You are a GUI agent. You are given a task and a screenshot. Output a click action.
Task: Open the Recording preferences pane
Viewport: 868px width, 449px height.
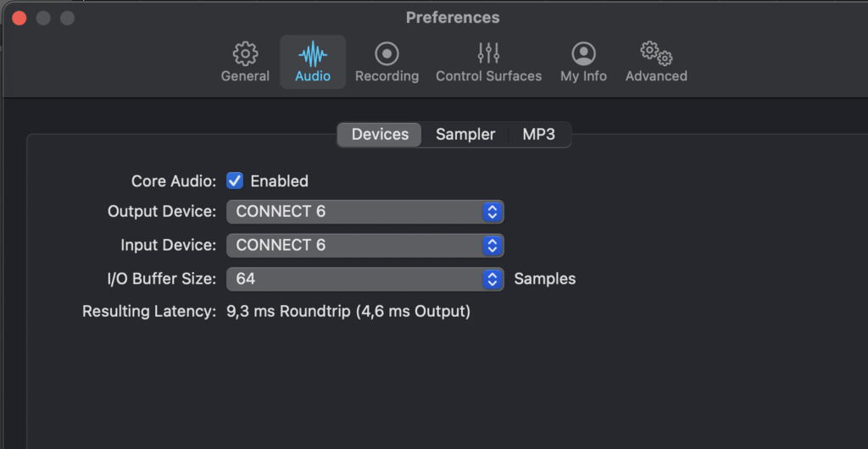387,62
